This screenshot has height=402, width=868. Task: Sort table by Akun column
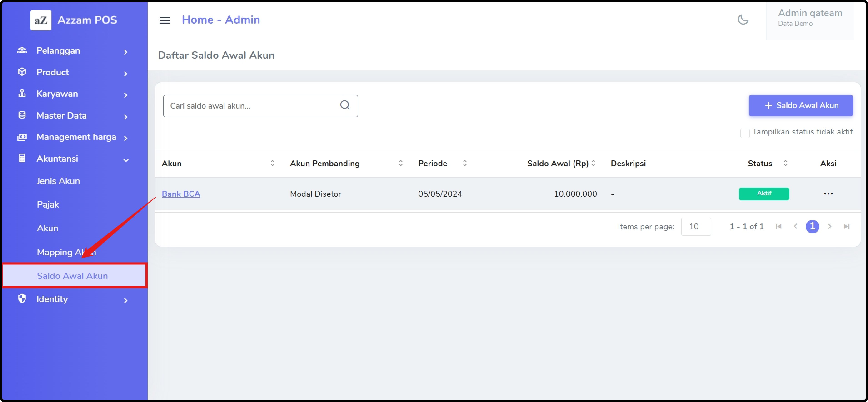(x=272, y=163)
